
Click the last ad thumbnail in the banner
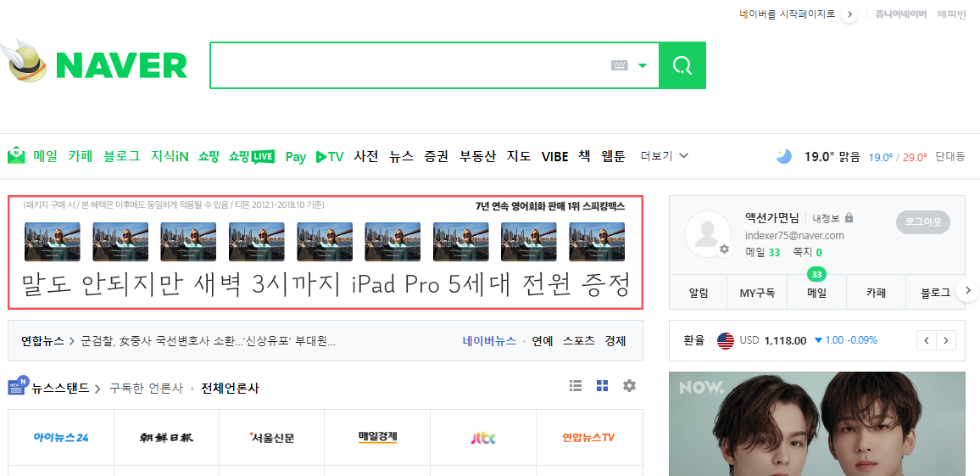[x=597, y=242]
